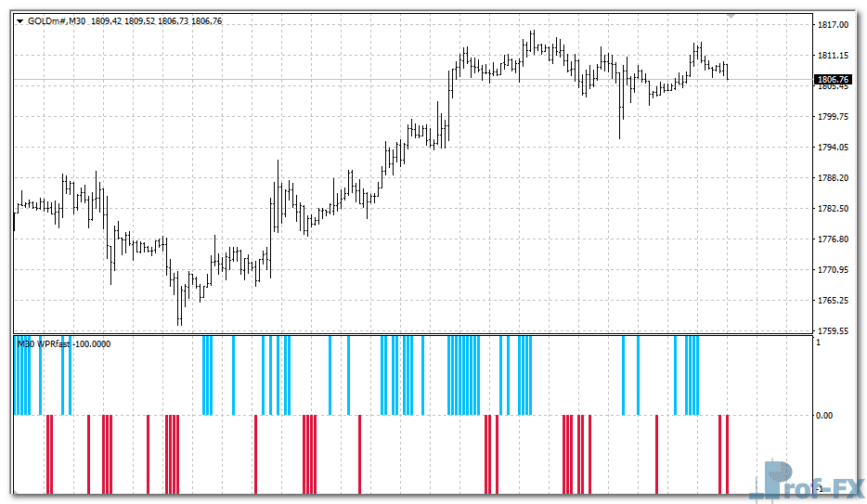Click the gray chart shift marker triangle
This screenshot has height=504, width=867.
[732, 16]
